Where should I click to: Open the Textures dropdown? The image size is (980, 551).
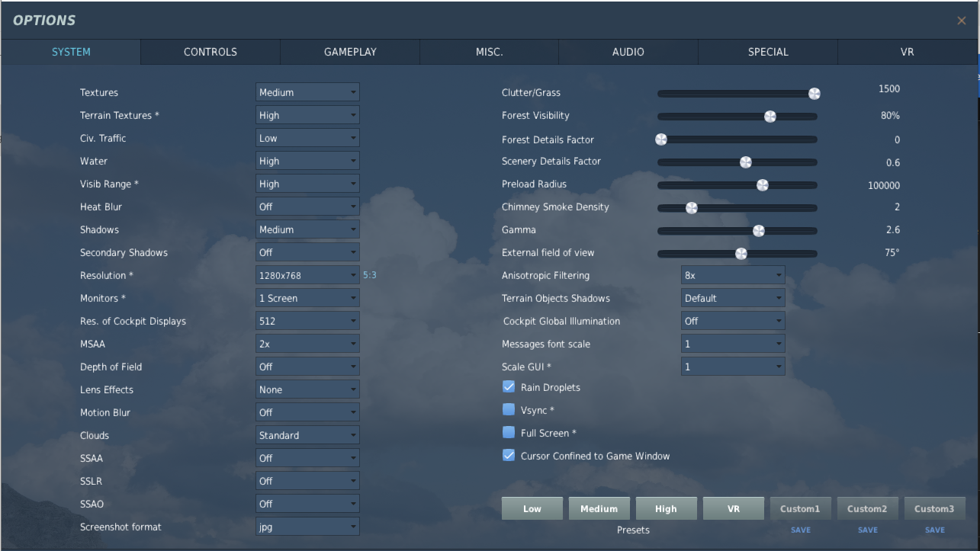307,92
